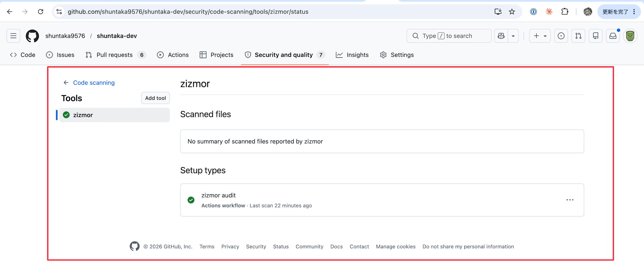
Task: Click the Actions workflow link
Action: click(223, 206)
